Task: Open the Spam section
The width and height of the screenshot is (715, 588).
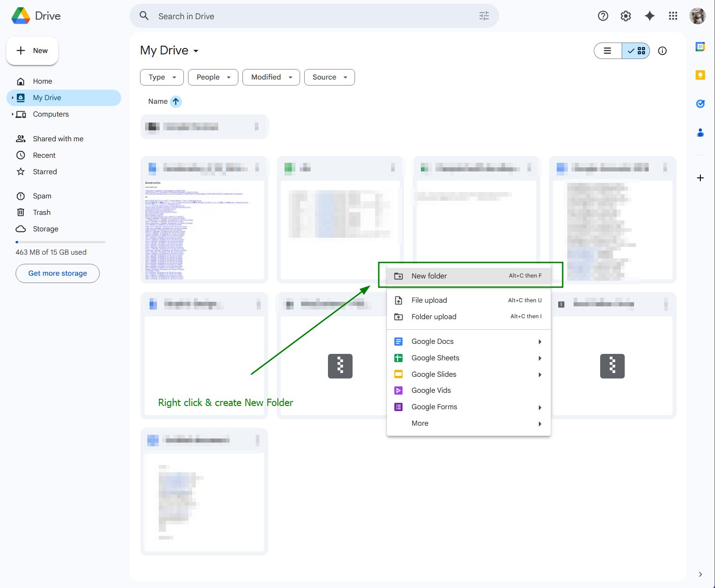Action: click(64, 196)
